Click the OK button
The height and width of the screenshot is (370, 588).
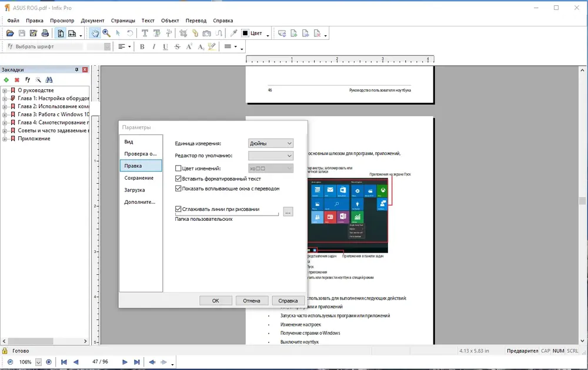(216, 300)
